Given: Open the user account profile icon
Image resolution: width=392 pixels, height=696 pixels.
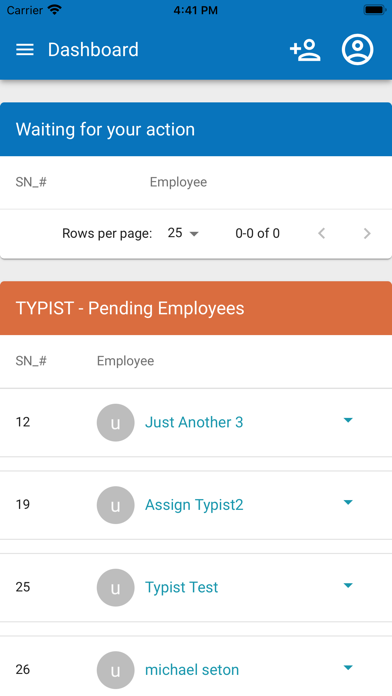Looking at the screenshot, I should (357, 50).
